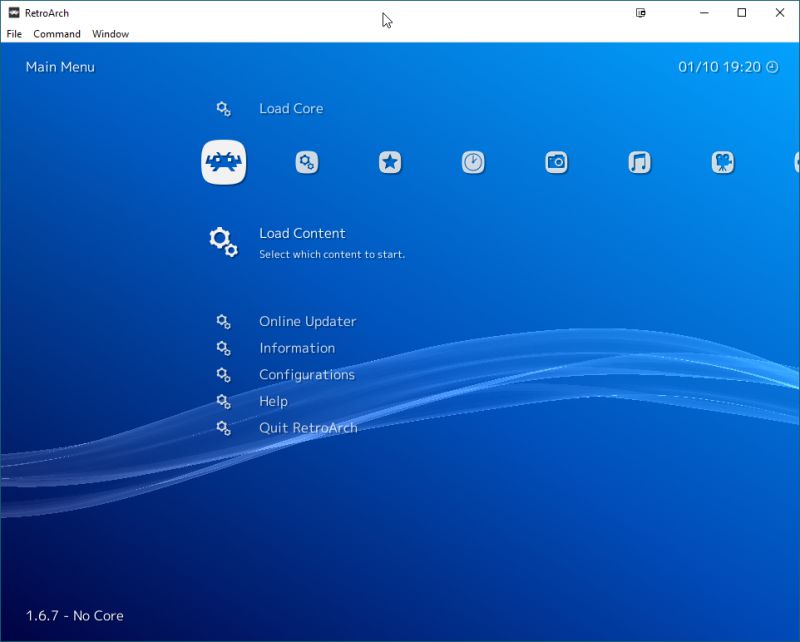Open Configurations from the menu list
This screenshot has width=800, height=642.
click(305, 374)
